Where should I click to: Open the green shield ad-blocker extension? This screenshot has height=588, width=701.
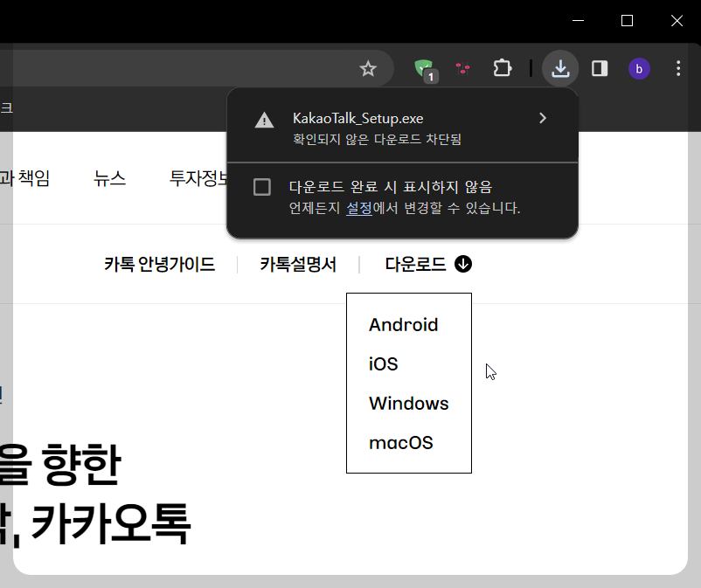[x=424, y=69]
